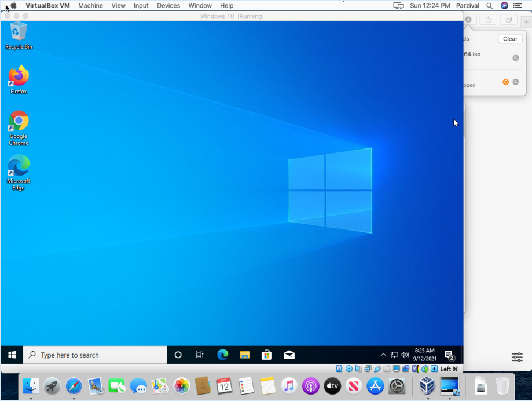532x401 pixels.
Task: Open the VirtualBox VM menu
Action: 47,5
